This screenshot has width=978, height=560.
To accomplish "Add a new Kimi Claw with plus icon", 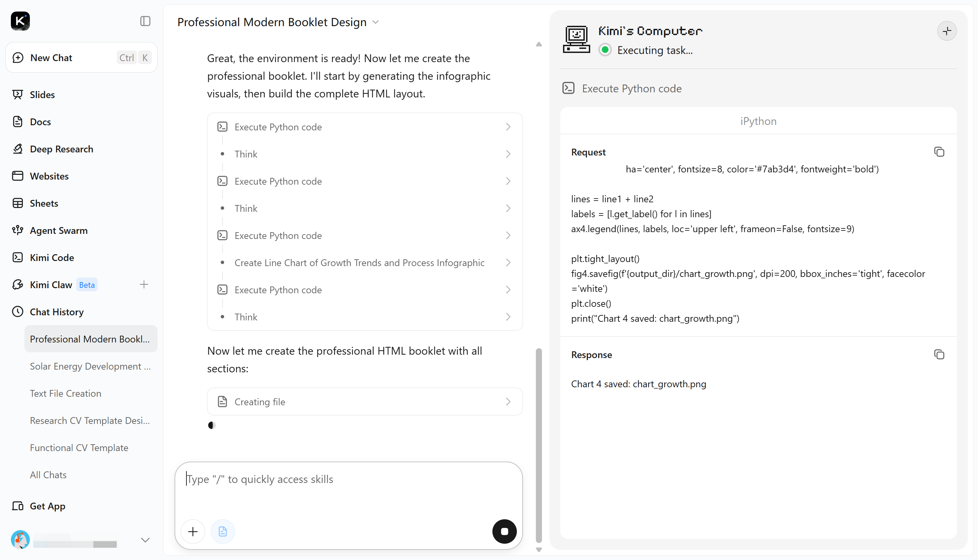I will click(x=144, y=285).
